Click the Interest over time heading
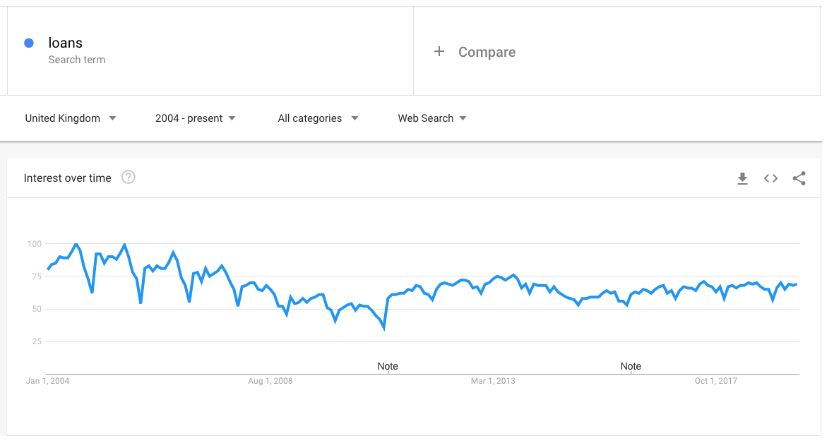828x444 pixels. [x=68, y=178]
